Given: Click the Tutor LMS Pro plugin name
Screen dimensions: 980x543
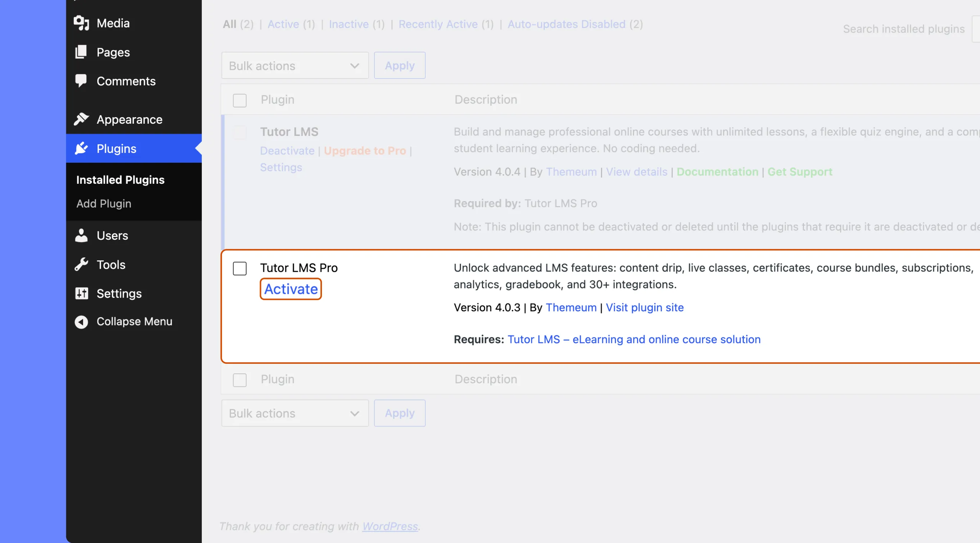Looking at the screenshot, I should [x=299, y=268].
